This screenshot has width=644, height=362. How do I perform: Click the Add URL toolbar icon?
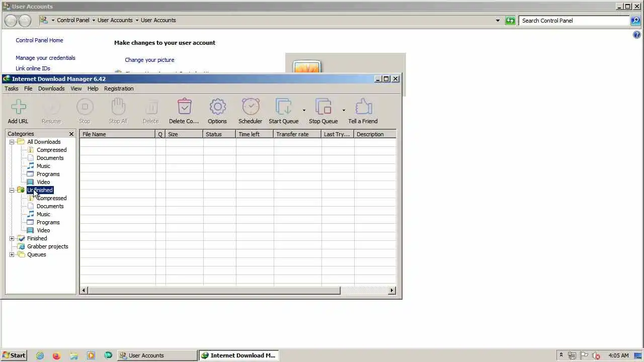(x=18, y=107)
